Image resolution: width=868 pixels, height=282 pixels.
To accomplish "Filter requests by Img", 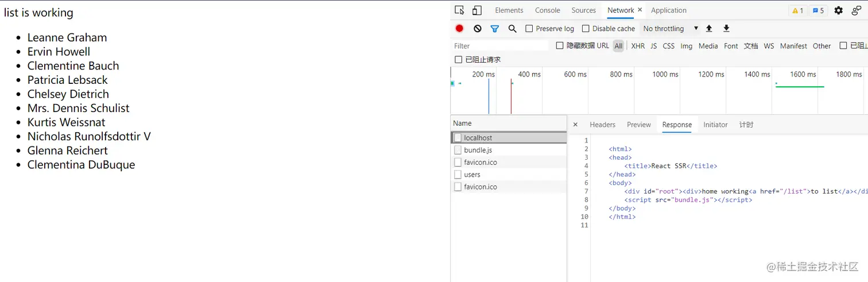I will 687,46.
